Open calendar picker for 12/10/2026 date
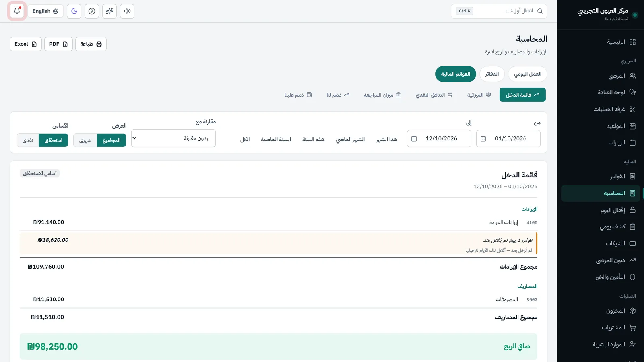The image size is (644, 362). 414,139
